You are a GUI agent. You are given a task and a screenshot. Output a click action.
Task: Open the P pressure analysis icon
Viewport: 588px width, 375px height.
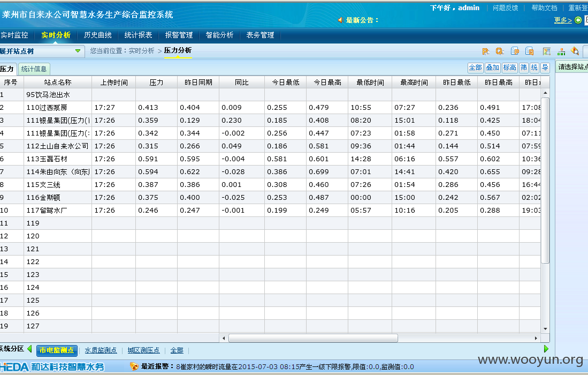[x=486, y=51]
